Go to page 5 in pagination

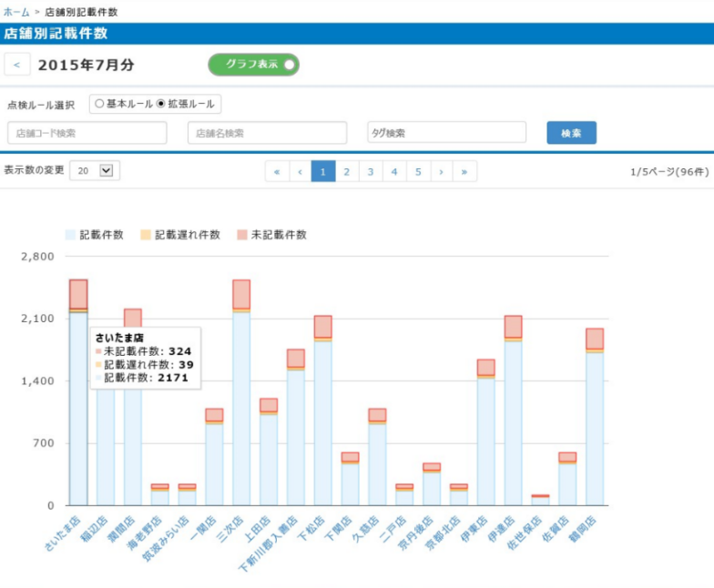click(x=418, y=171)
